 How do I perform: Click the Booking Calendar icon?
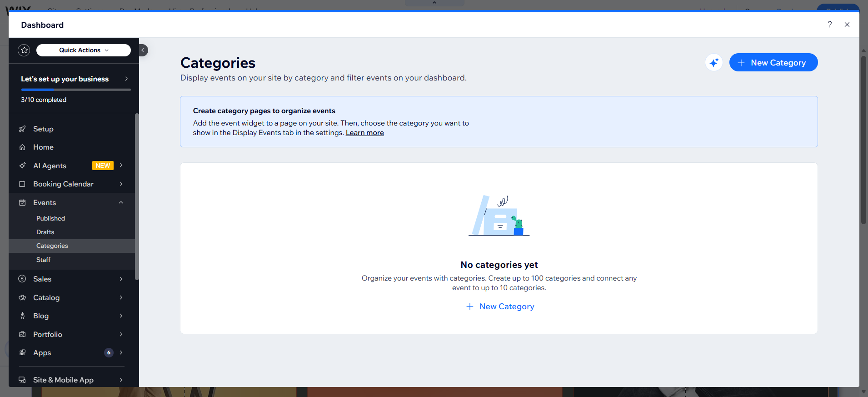pos(22,184)
